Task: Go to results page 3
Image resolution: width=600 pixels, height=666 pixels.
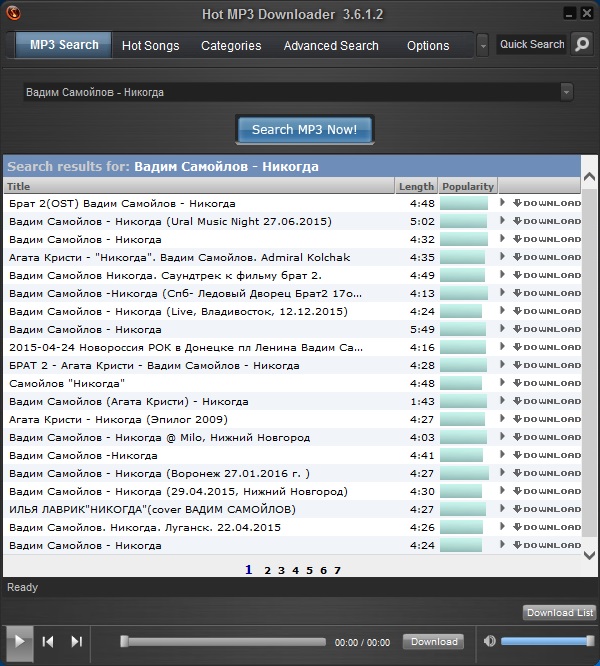Action: (x=281, y=570)
